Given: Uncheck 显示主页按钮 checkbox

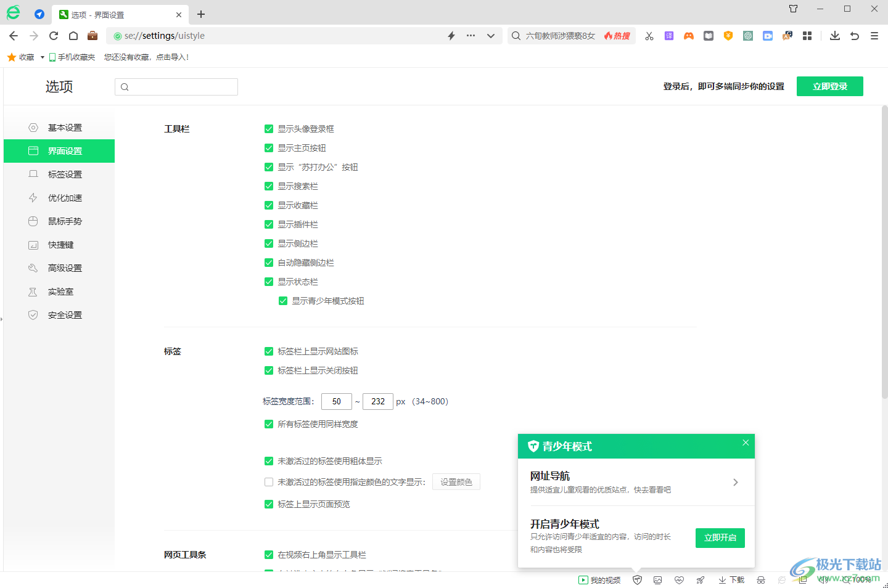Looking at the screenshot, I should tap(269, 148).
